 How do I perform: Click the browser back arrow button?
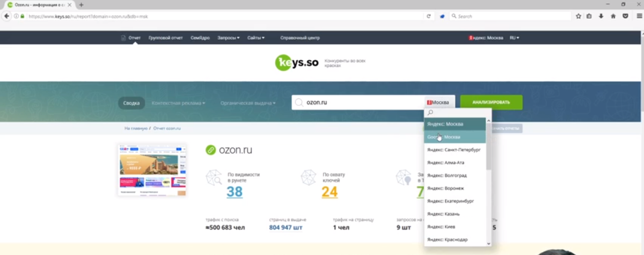(x=6, y=16)
